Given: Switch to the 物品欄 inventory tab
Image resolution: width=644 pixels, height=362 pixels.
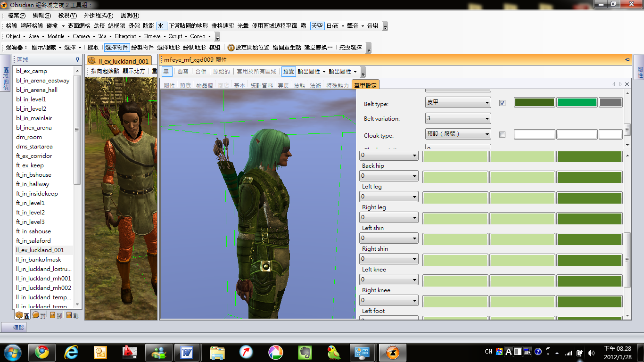Looking at the screenshot, I should coord(204,86).
